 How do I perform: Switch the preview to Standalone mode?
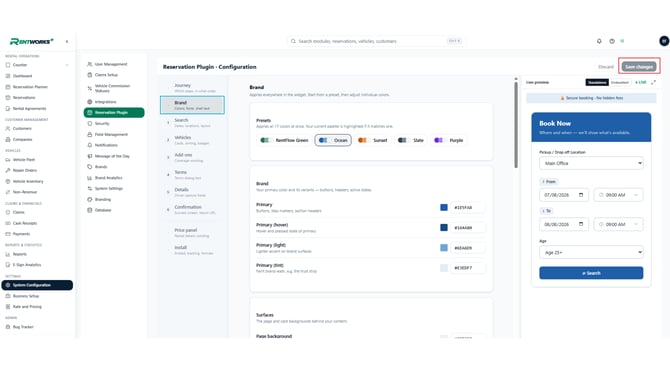point(597,82)
